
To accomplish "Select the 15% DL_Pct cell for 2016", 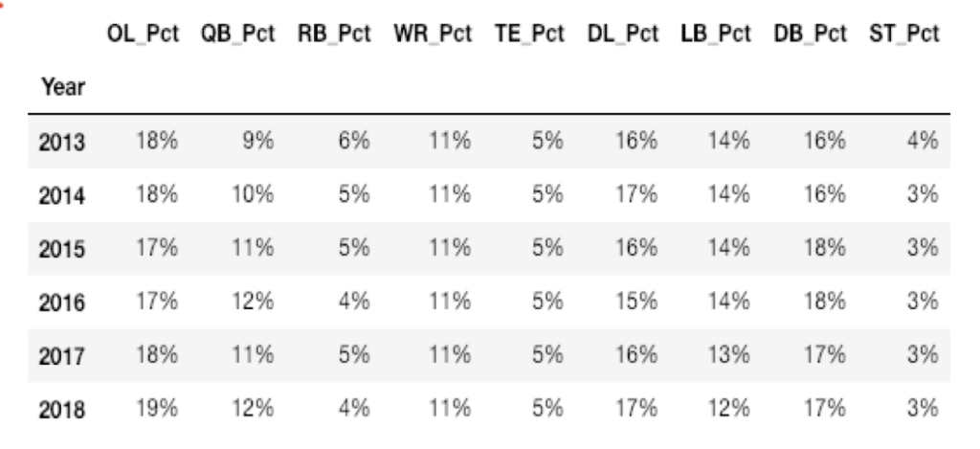I will click(x=636, y=302).
